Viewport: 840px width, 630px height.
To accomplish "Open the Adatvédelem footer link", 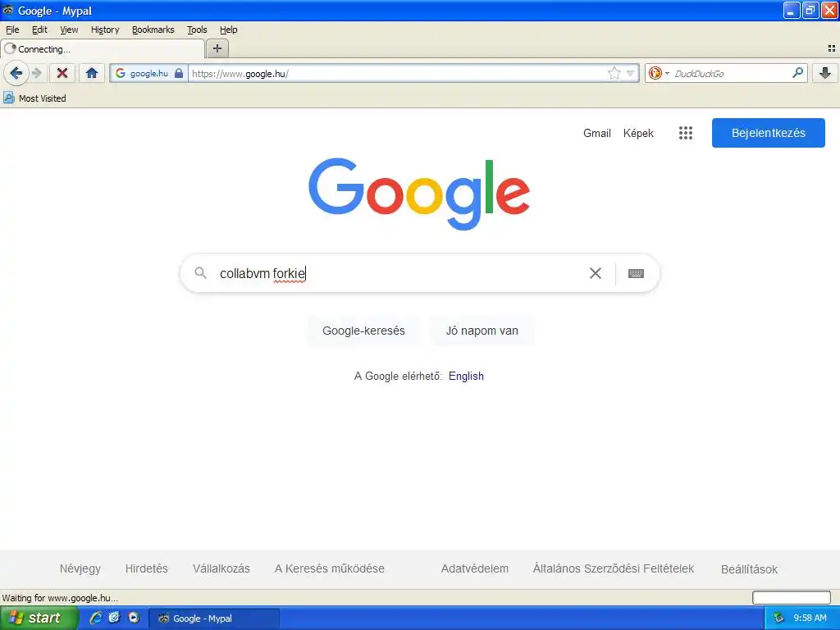I will [x=475, y=568].
